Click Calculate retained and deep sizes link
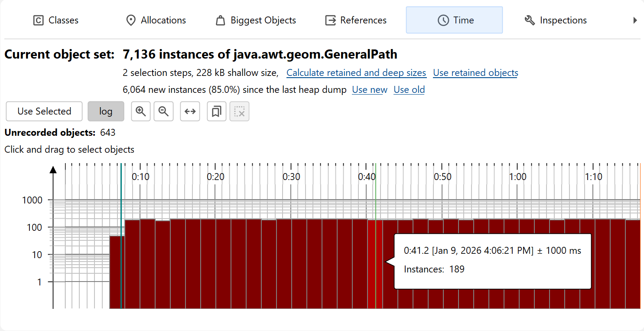Screen dimensions: 644x331 point(356,73)
